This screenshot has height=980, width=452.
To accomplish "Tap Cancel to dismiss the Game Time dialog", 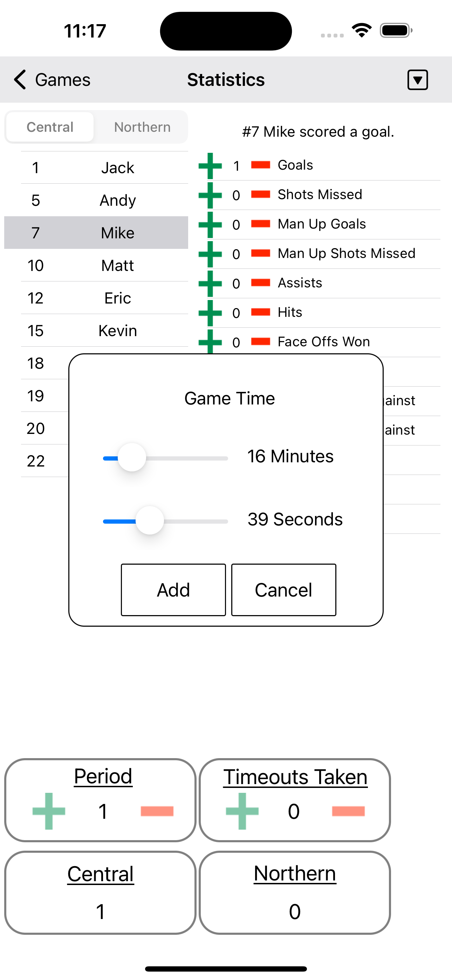I will (283, 589).
